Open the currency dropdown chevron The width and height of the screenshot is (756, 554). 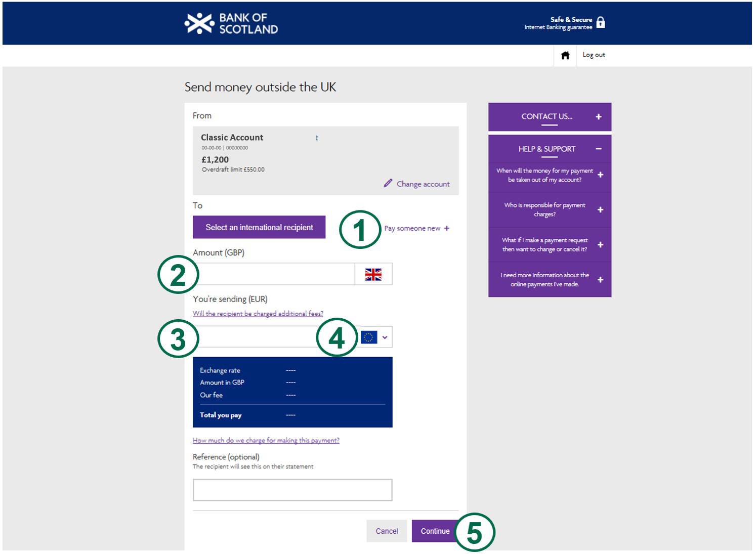385,337
